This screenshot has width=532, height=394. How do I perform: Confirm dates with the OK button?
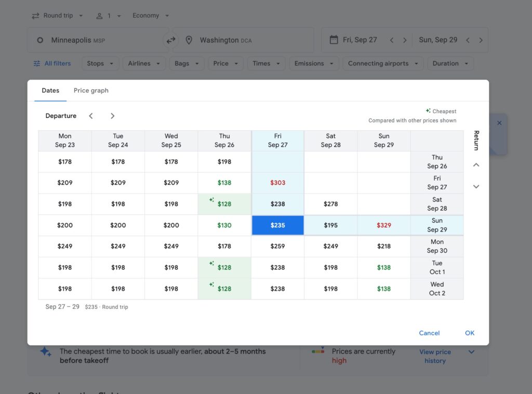470,333
